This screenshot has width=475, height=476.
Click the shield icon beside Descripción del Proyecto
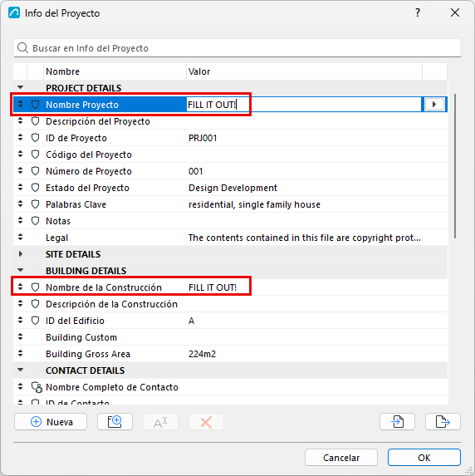tap(36, 121)
